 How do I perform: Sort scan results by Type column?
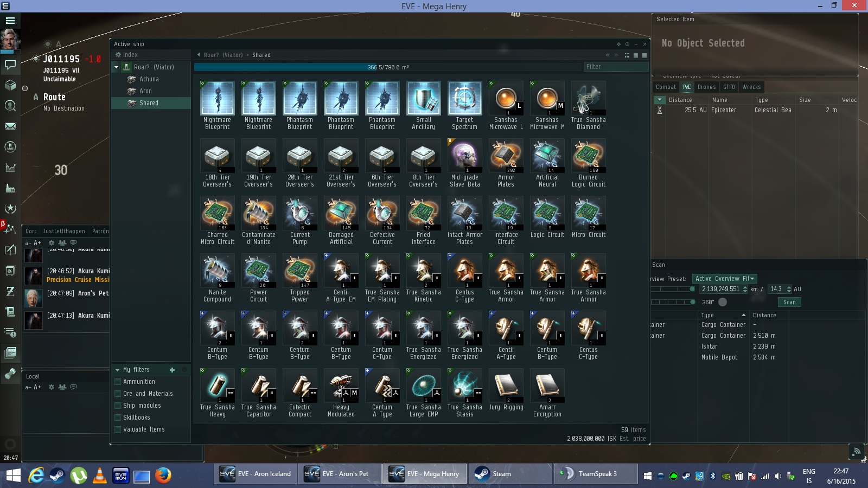(724, 315)
